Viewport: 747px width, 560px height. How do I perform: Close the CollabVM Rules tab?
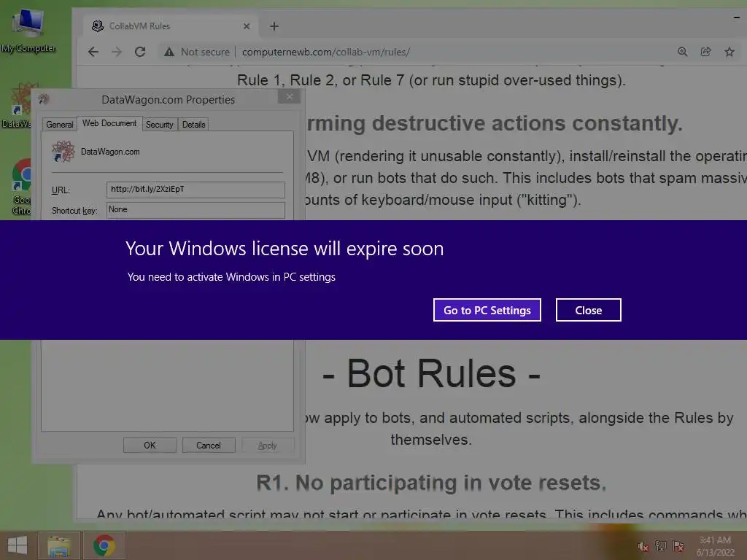(x=247, y=26)
